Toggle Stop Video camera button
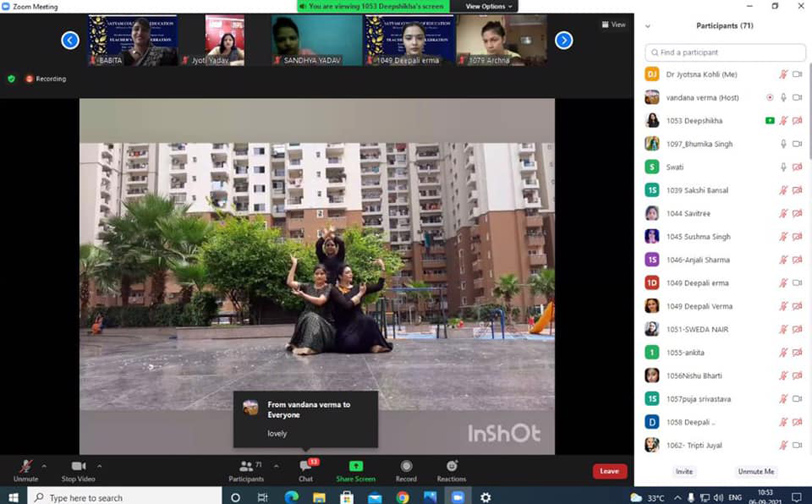Image resolution: width=812 pixels, height=504 pixels. 78,469
